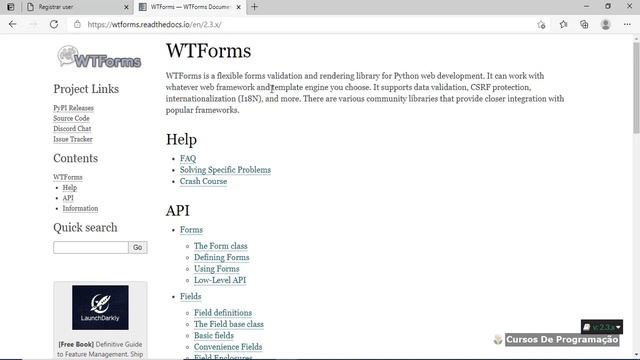The height and width of the screenshot is (360, 640).
Task: Open a new tab with plus icon
Action: click(x=254, y=7)
